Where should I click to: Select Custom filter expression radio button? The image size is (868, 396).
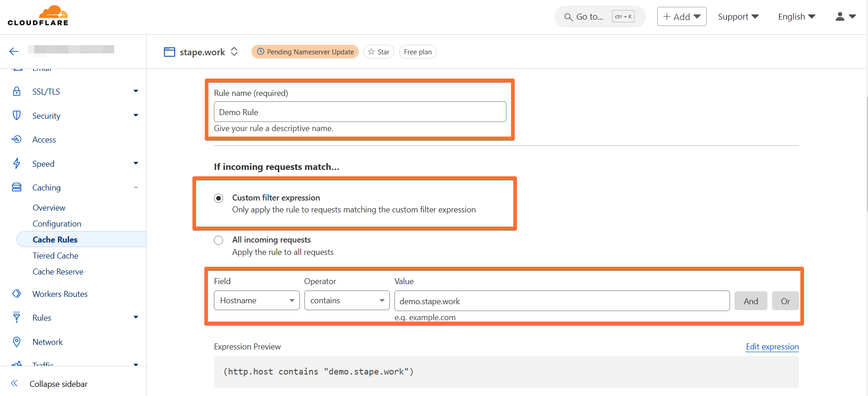(x=218, y=198)
